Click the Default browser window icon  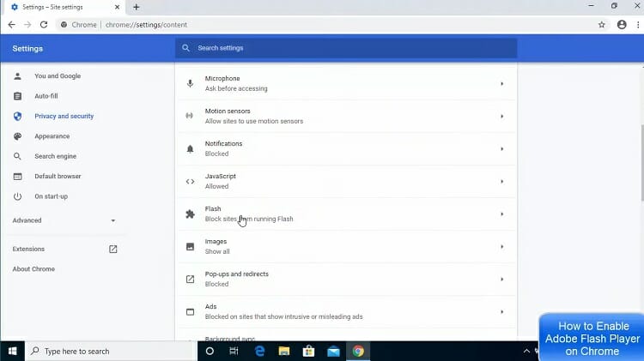point(17,177)
